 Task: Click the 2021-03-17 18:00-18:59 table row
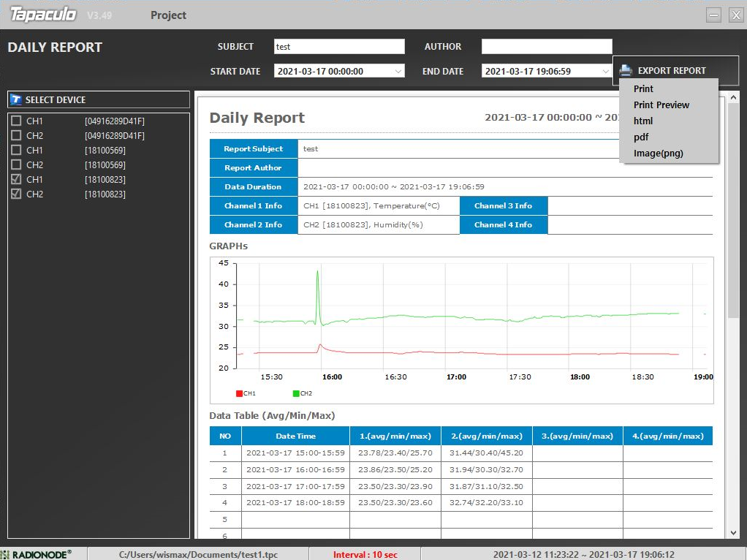(x=460, y=502)
